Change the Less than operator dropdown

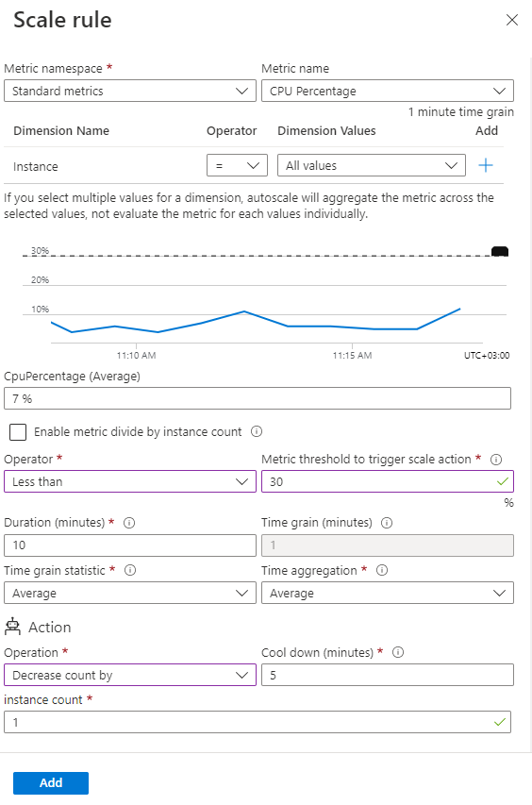[x=130, y=481]
